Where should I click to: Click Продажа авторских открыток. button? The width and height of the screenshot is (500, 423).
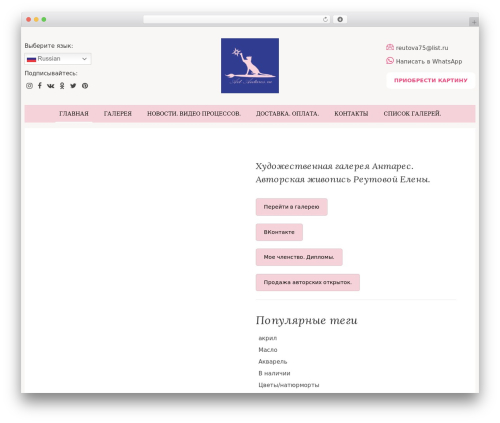point(308,282)
